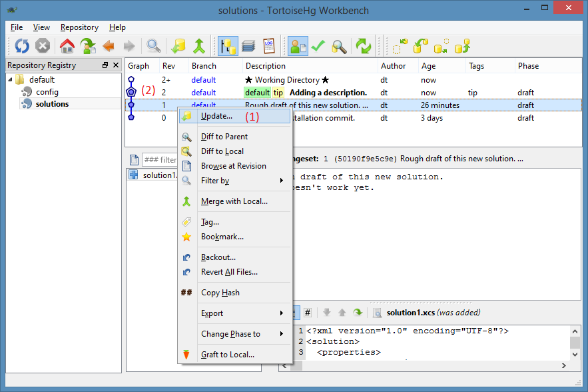The height and width of the screenshot is (392, 588).
Task: Select Copy Hash
Action: (235, 293)
